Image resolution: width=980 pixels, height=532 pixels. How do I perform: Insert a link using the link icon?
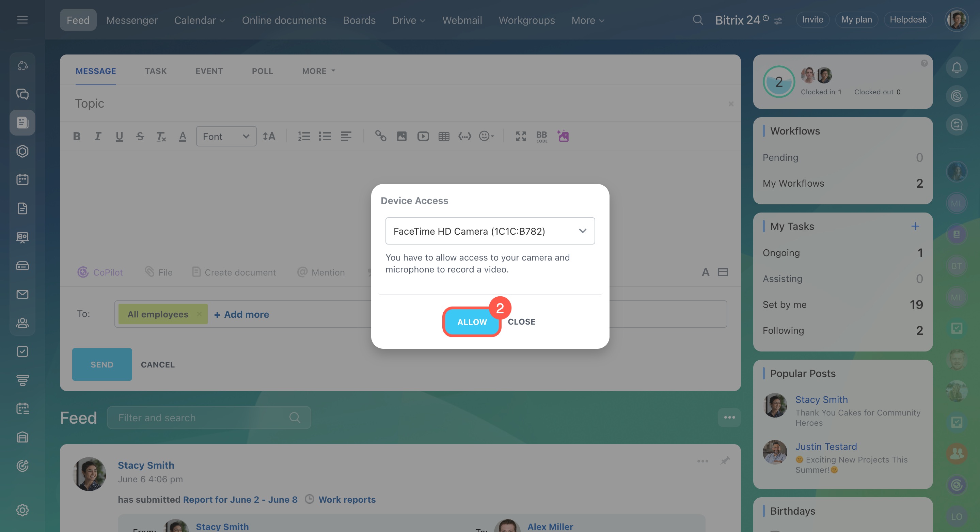(x=380, y=136)
